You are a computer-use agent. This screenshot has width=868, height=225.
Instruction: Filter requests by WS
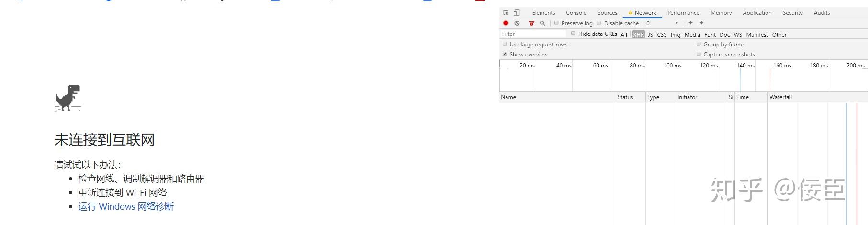(x=738, y=34)
